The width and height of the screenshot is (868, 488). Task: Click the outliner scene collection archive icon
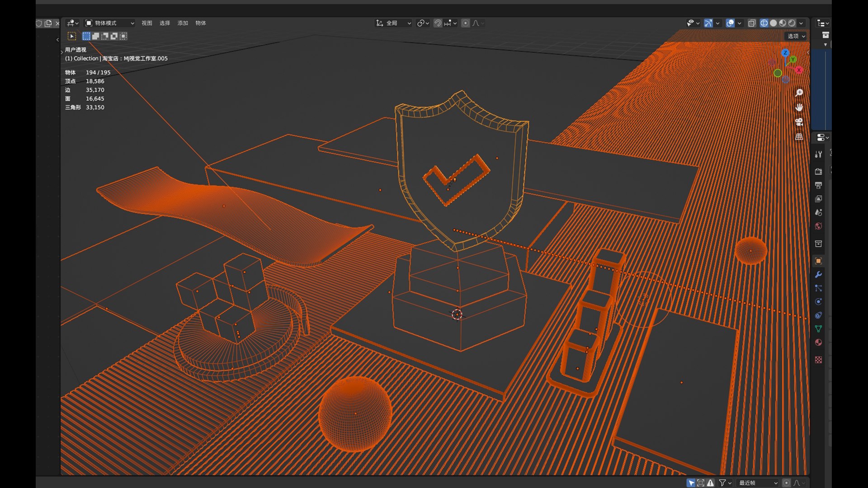[x=826, y=35]
